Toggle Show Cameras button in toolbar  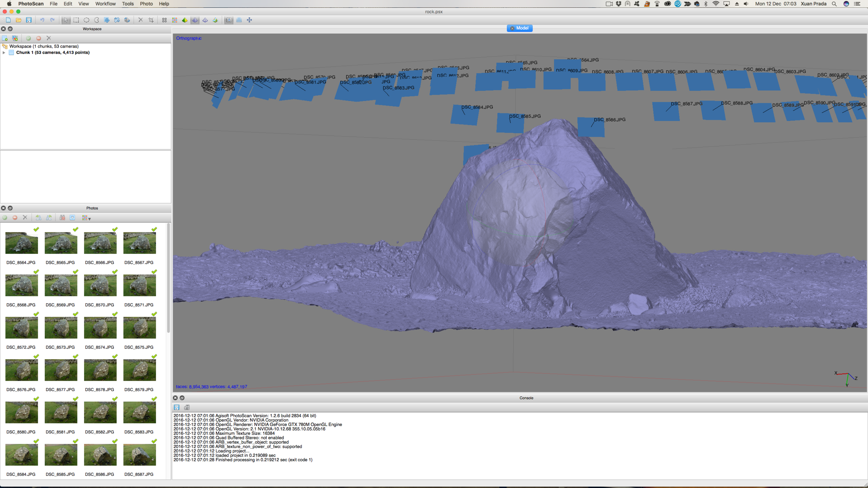point(229,20)
